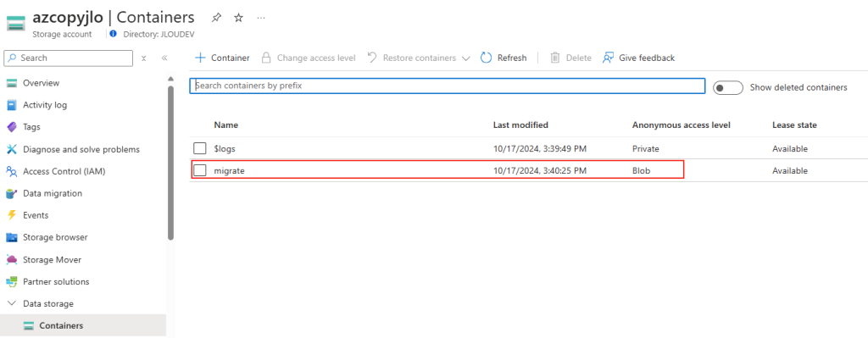Screen dimensions: 868x338
Task: Click the Tags icon in sidebar
Action: [x=12, y=127]
